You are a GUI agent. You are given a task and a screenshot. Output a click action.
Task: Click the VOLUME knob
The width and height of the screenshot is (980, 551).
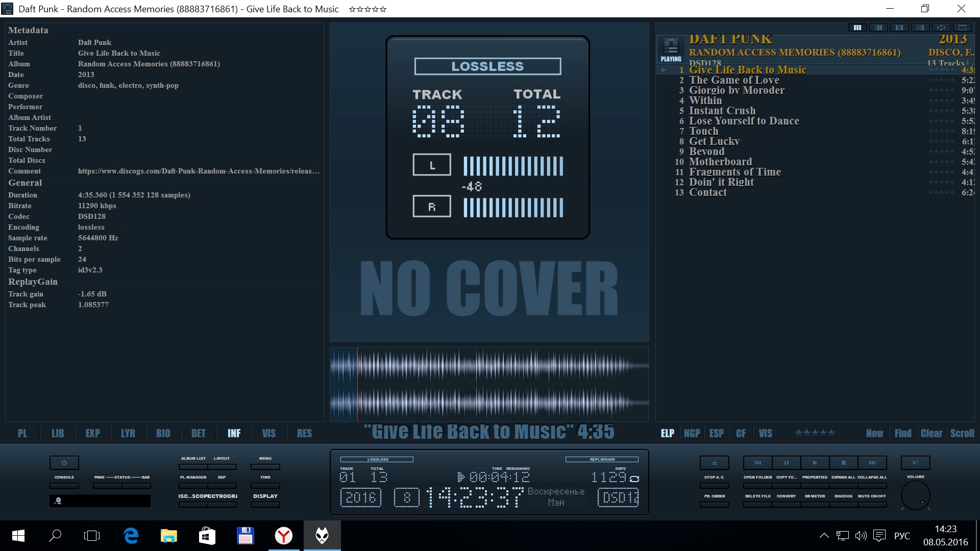click(x=916, y=495)
